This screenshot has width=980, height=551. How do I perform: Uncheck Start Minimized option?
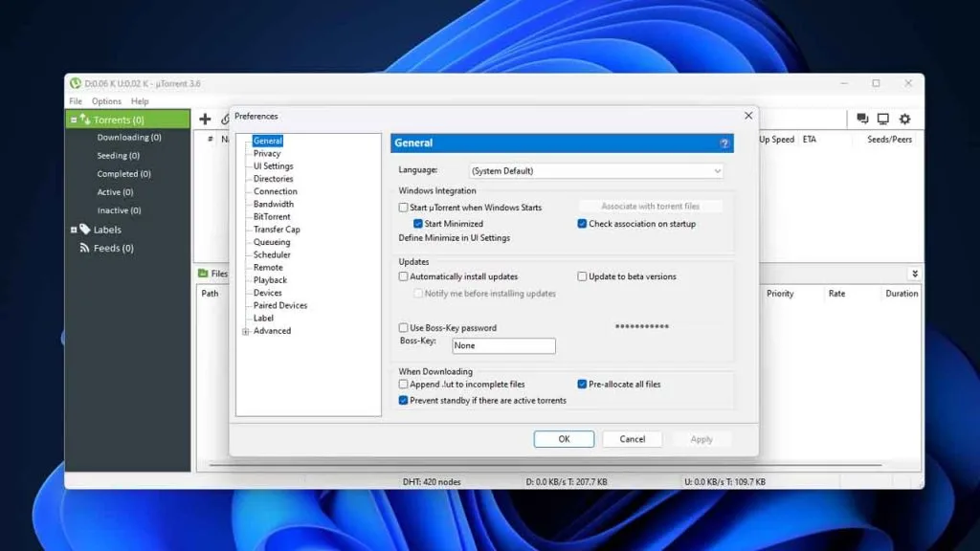pos(418,224)
